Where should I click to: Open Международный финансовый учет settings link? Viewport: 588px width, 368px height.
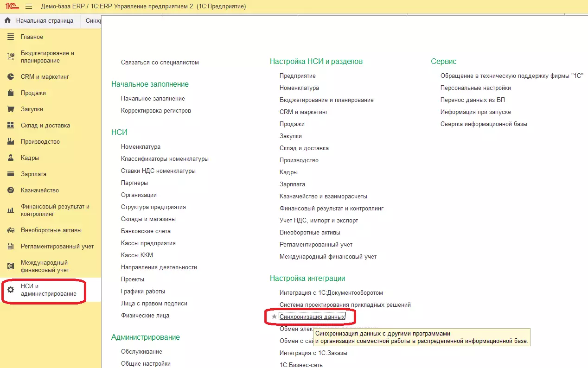click(328, 257)
